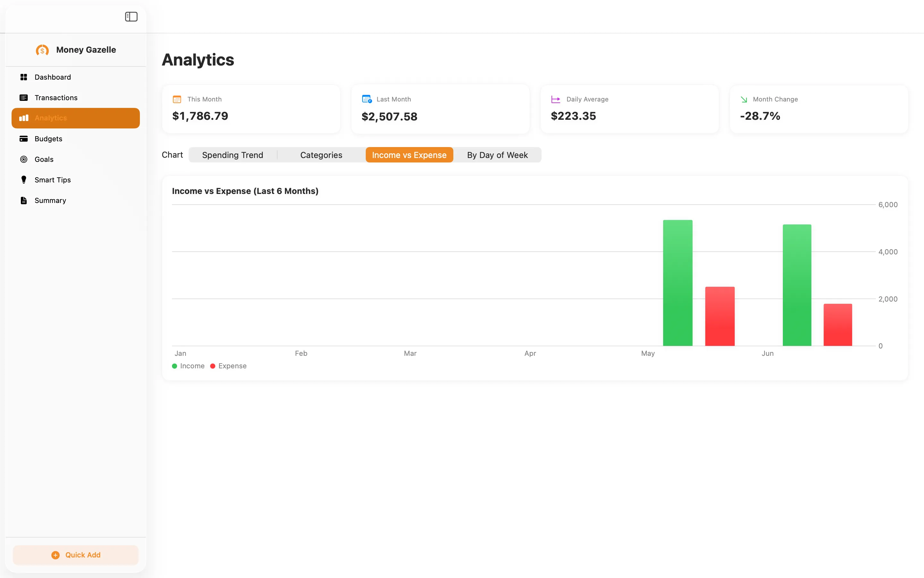
Task: Click the Apr axis label
Action: pyautogui.click(x=530, y=354)
